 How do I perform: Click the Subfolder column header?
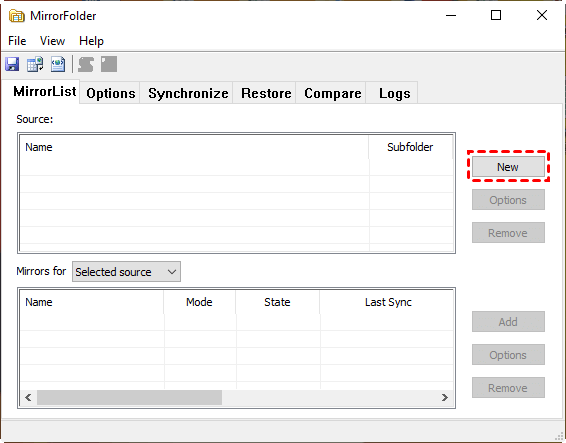(x=410, y=147)
